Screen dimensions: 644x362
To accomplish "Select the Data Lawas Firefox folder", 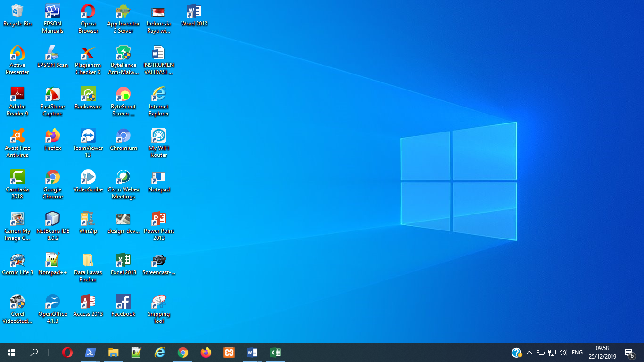I will coord(88,267).
